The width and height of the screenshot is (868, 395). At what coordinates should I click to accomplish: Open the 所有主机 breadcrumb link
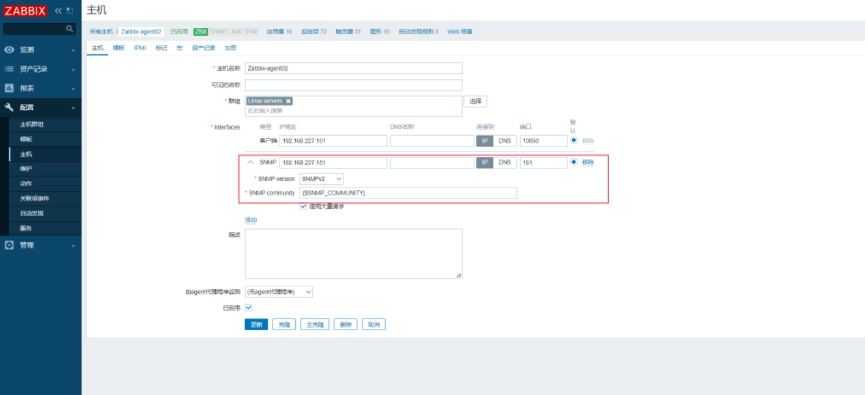101,32
